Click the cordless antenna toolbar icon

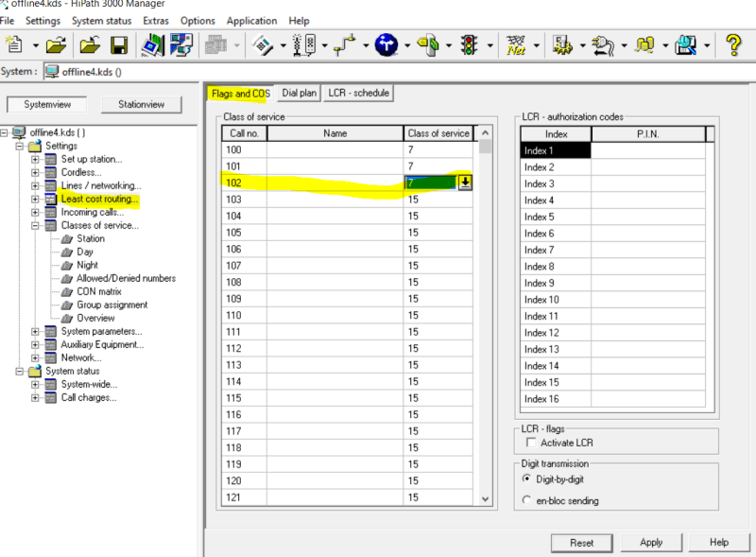[304, 45]
